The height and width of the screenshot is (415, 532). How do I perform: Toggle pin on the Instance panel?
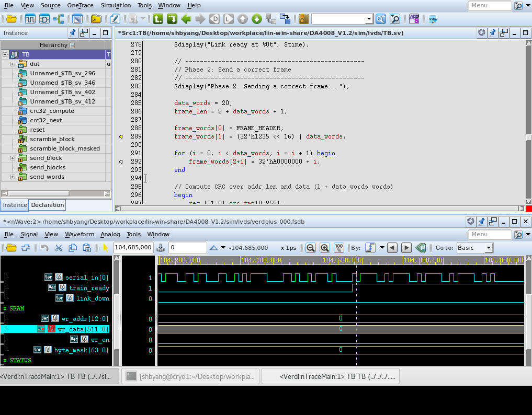[x=73, y=33]
